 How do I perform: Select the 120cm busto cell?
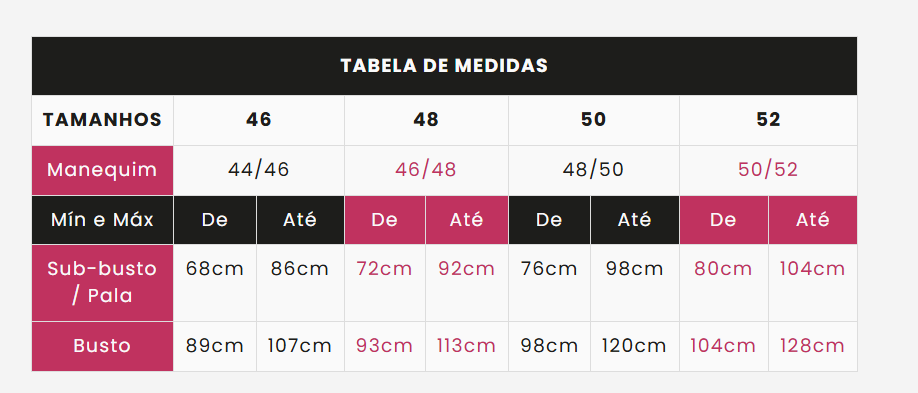coord(635,346)
